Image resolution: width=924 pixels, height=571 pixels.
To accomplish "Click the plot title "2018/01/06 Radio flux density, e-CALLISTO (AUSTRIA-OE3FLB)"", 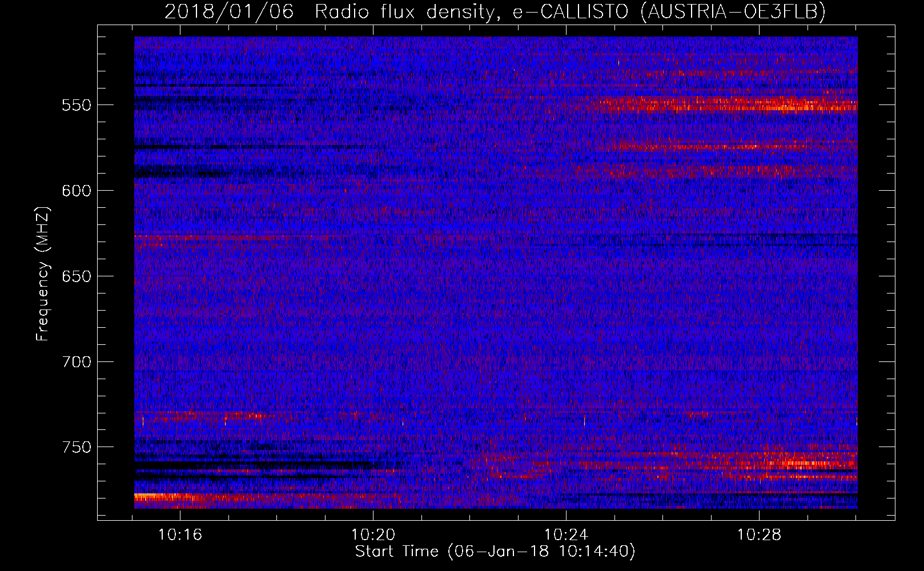I will 495,11.
